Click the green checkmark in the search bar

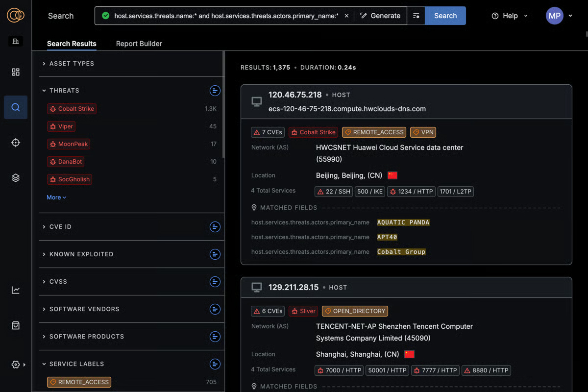click(105, 16)
